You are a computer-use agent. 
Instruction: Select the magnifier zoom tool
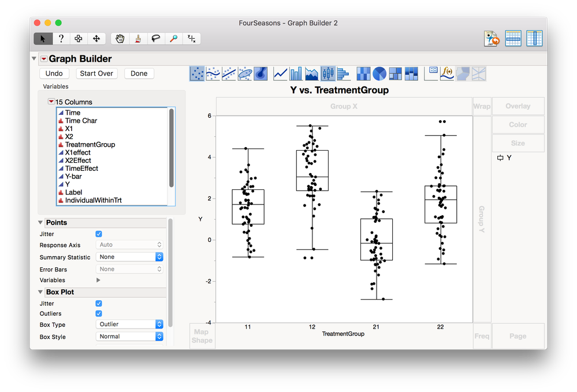pos(174,39)
